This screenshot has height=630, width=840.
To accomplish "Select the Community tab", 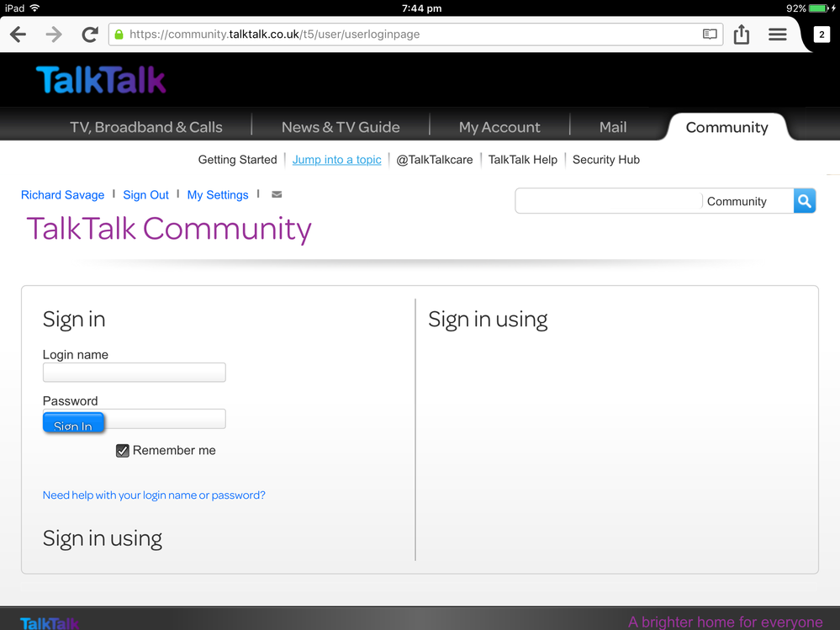I will [726, 127].
